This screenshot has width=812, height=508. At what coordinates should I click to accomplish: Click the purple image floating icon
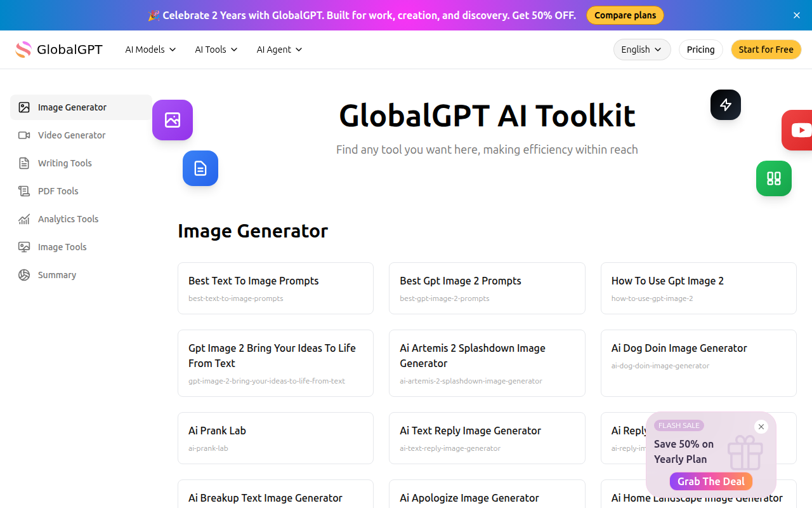(x=173, y=120)
